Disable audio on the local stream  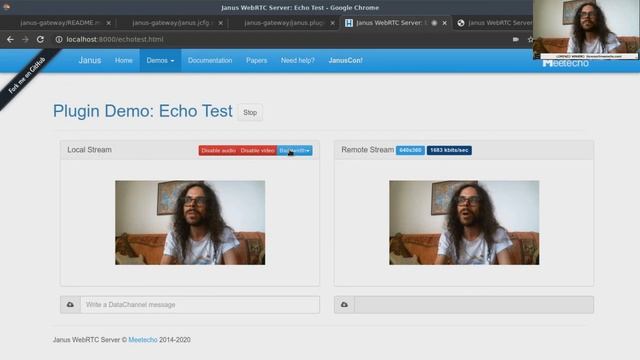point(218,151)
